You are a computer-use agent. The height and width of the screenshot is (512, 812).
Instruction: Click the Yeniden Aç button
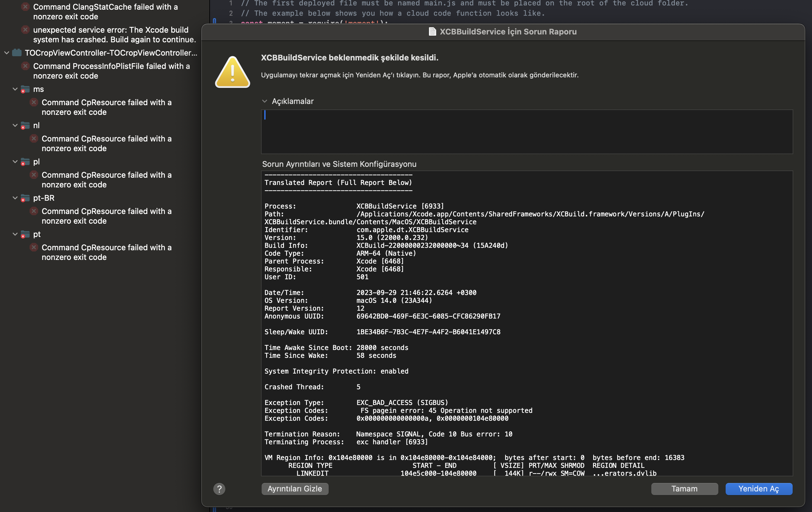(759, 489)
